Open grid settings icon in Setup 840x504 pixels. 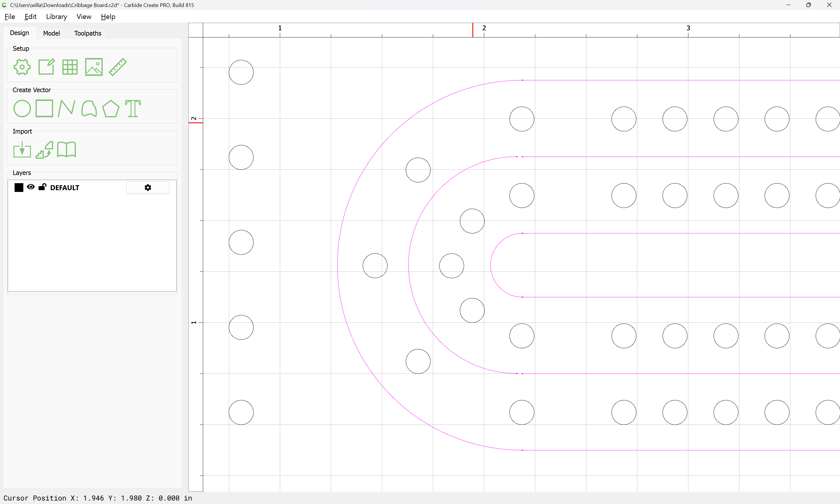pos(70,67)
